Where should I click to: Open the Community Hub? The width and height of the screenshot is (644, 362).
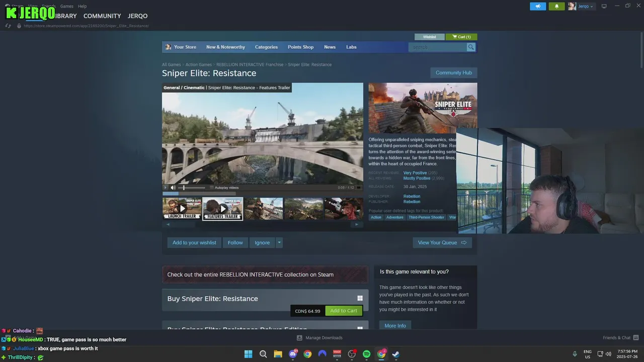(x=454, y=73)
